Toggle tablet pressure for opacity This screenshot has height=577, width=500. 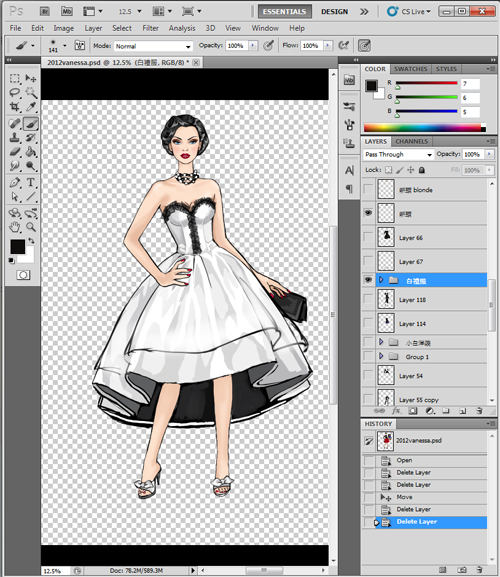click(269, 46)
